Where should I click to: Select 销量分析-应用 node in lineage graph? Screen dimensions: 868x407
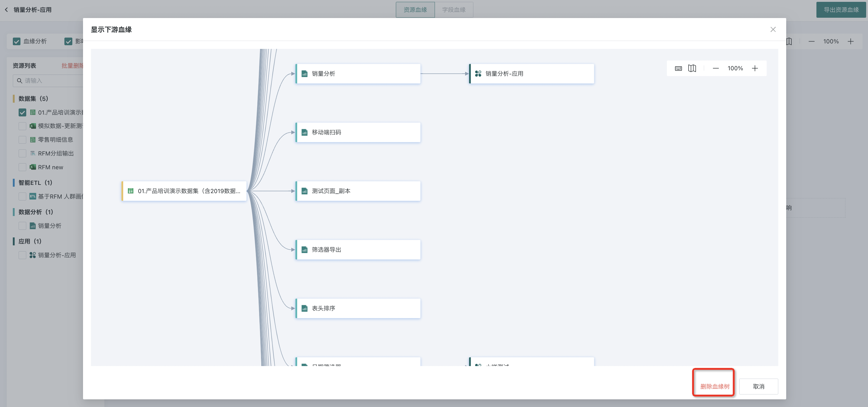pos(531,74)
